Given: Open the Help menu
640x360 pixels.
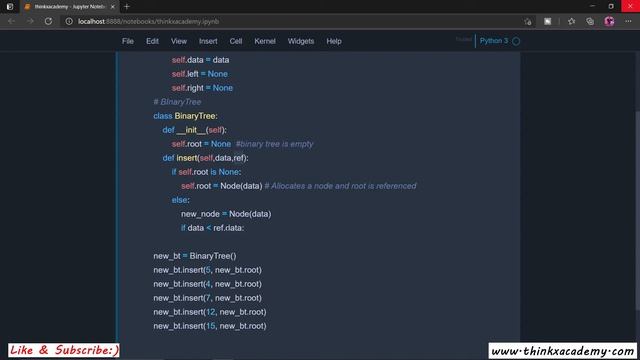Looking at the screenshot, I should [x=334, y=41].
